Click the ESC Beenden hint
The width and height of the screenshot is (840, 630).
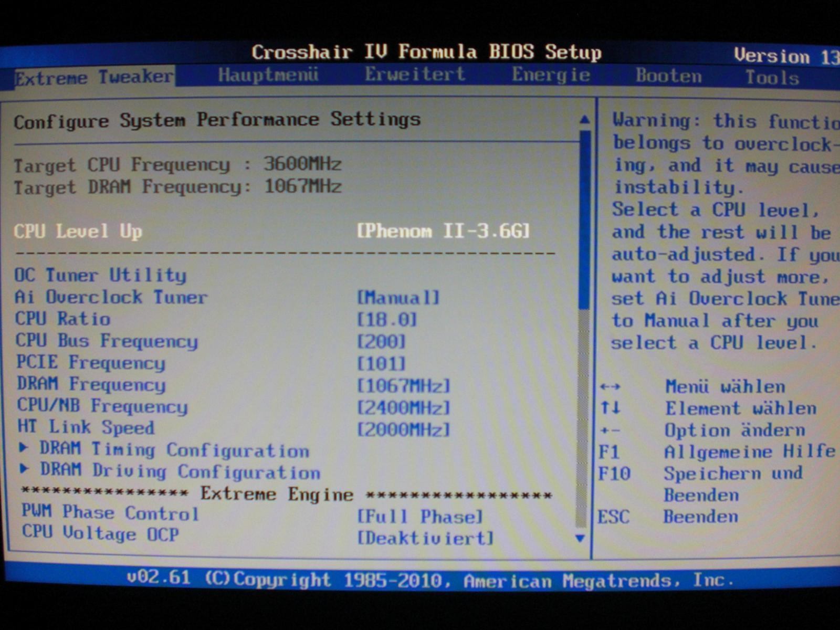668,517
